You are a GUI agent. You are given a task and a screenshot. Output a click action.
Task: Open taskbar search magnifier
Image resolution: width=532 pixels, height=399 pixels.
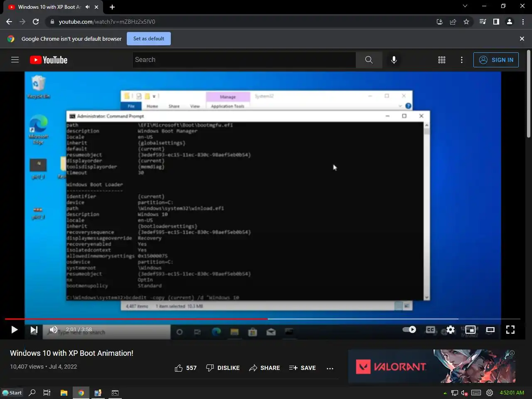pos(32,393)
